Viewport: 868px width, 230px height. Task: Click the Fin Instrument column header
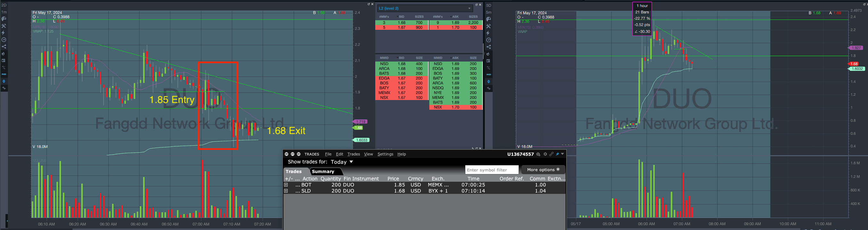361,179
